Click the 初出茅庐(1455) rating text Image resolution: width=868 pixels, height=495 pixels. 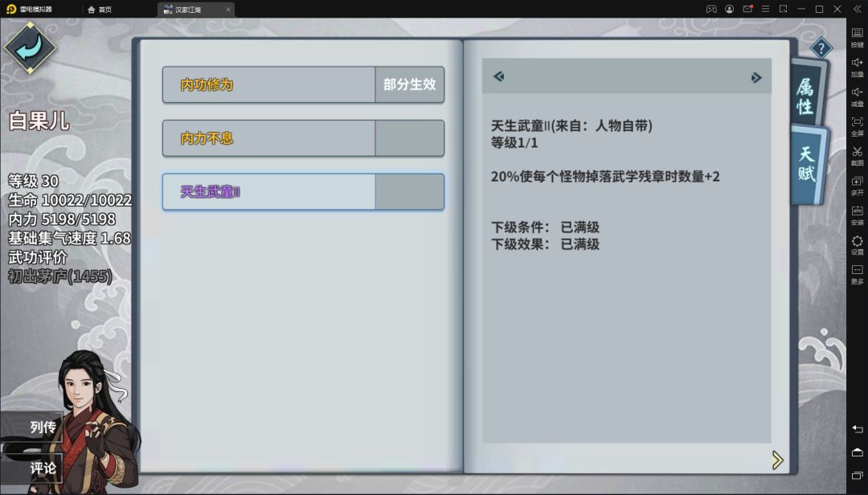coord(59,276)
